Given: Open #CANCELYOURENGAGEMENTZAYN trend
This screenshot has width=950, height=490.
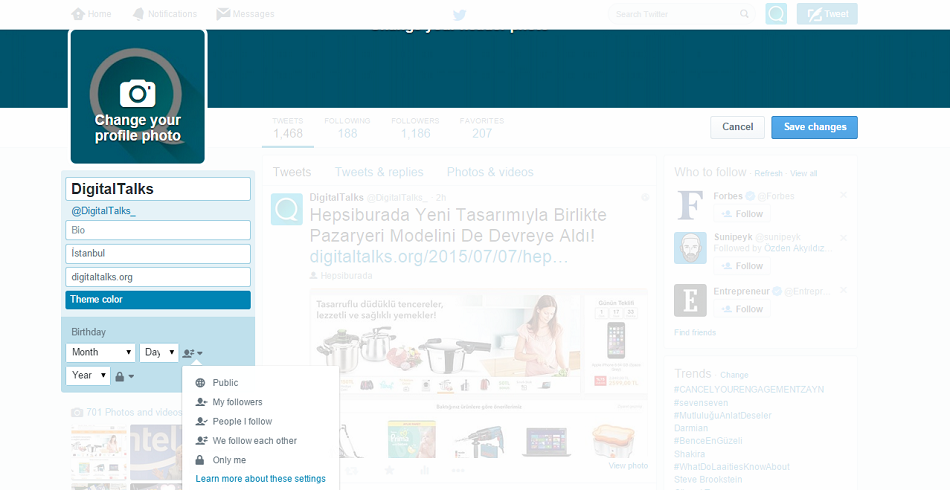Looking at the screenshot, I should [749, 389].
